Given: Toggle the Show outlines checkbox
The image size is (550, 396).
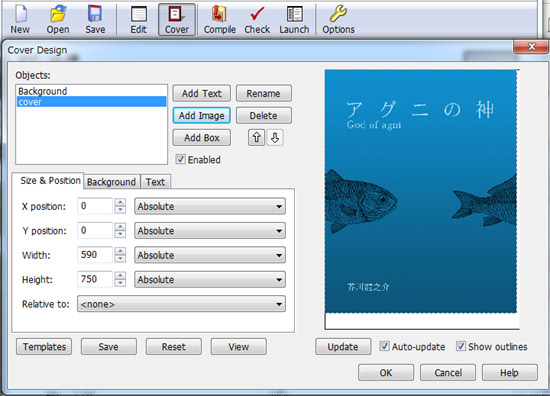Looking at the screenshot, I should tap(461, 346).
